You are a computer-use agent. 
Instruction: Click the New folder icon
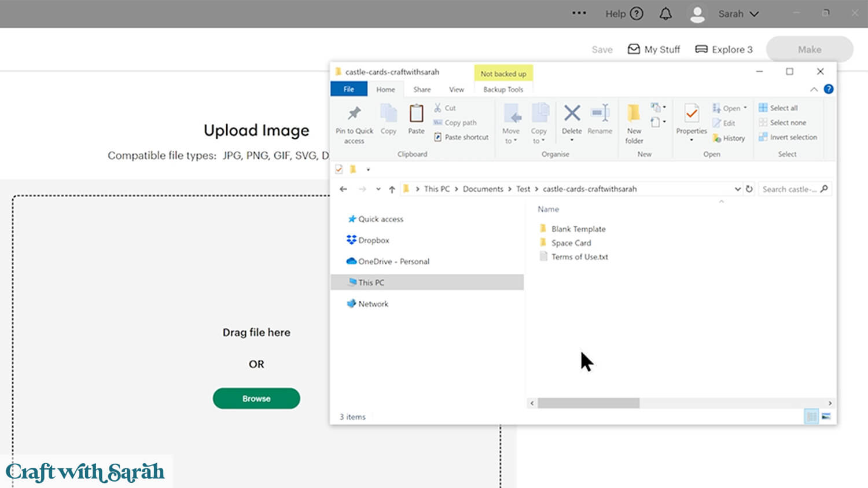pyautogui.click(x=634, y=113)
